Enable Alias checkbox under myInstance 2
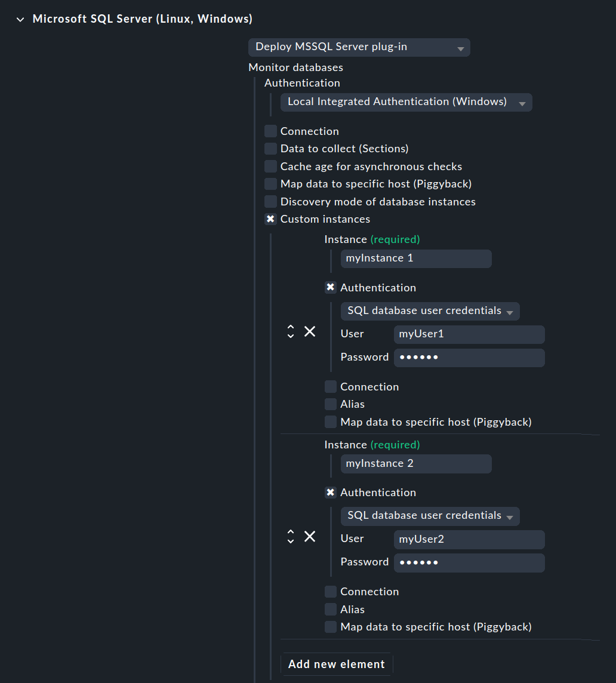616x683 pixels. (x=331, y=610)
